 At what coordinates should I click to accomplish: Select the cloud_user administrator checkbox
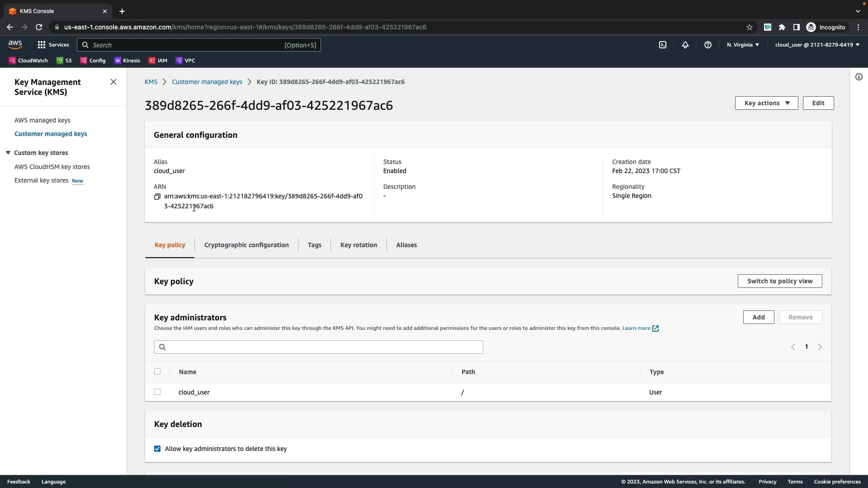point(157,392)
